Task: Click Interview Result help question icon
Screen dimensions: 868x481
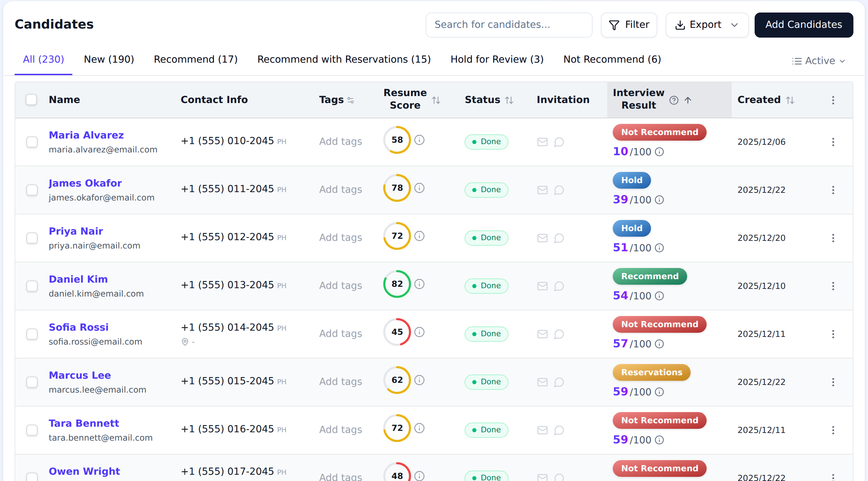Action: point(674,100)
